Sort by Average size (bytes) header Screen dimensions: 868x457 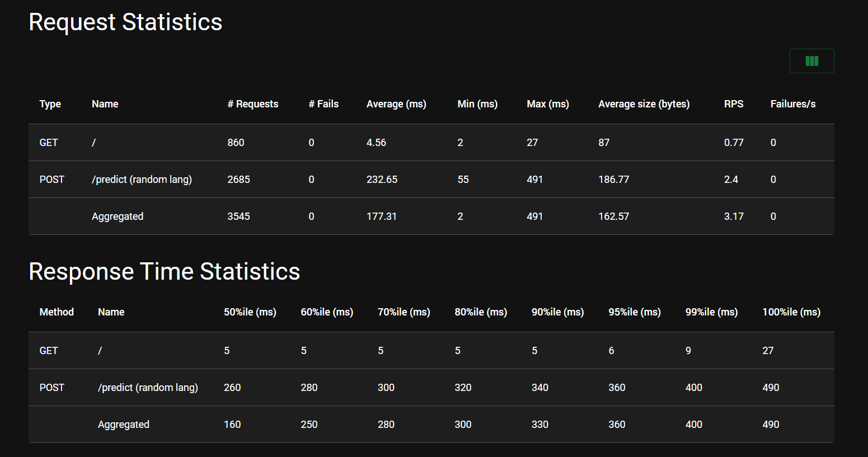coord(644,104)
